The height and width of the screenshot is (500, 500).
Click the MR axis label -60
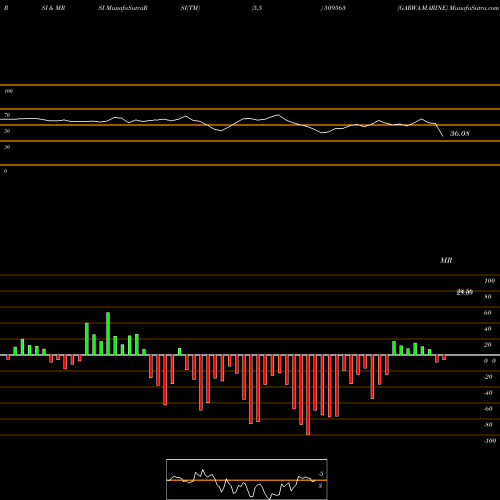click(488, 409)
